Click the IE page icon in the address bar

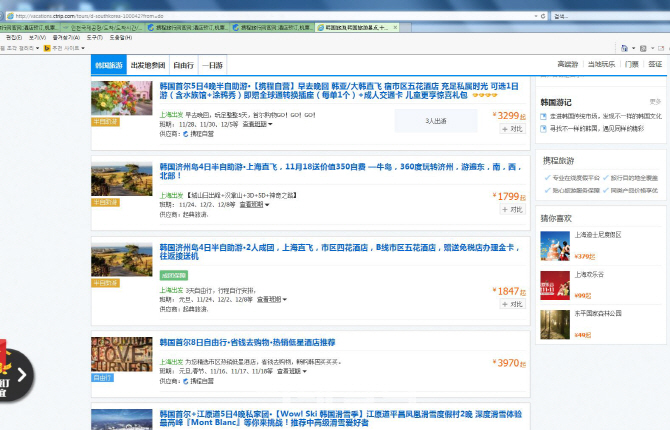coord(10,16)
